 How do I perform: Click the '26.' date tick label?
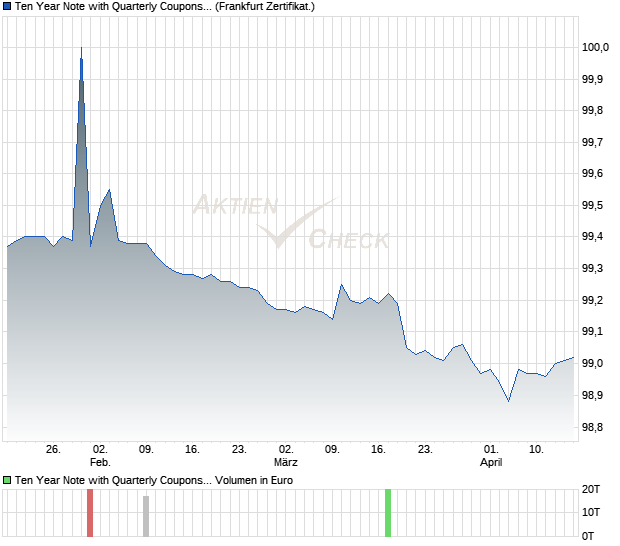pos(54,449)
